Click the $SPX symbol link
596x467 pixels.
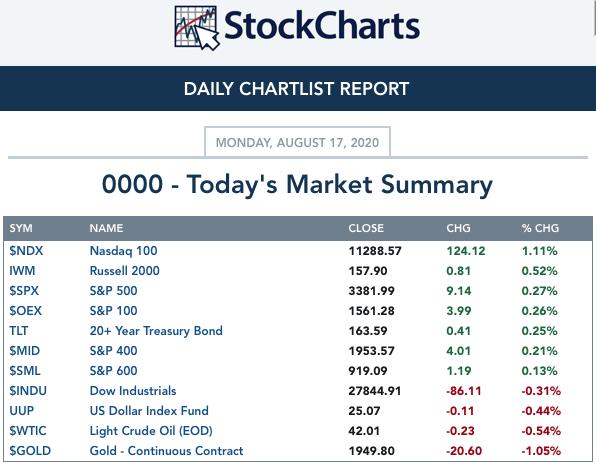pyautogui.click(x=24, y=291)
